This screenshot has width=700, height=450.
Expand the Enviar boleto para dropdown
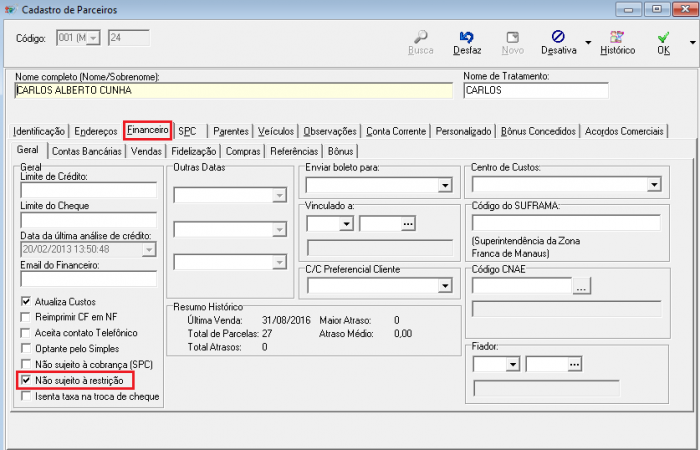[x=445, y=185]
